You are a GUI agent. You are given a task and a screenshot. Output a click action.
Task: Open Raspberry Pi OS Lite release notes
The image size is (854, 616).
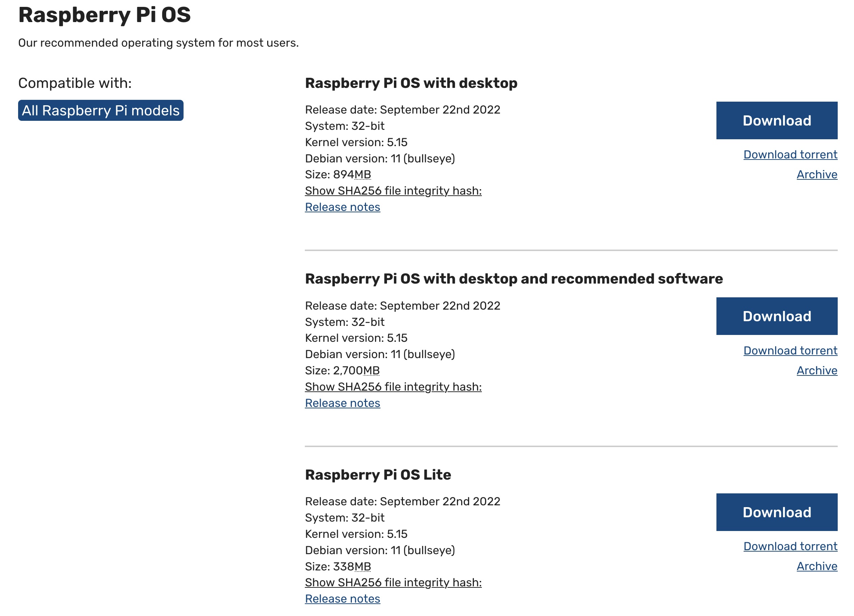pyautogui.click(x=342, y=599)
